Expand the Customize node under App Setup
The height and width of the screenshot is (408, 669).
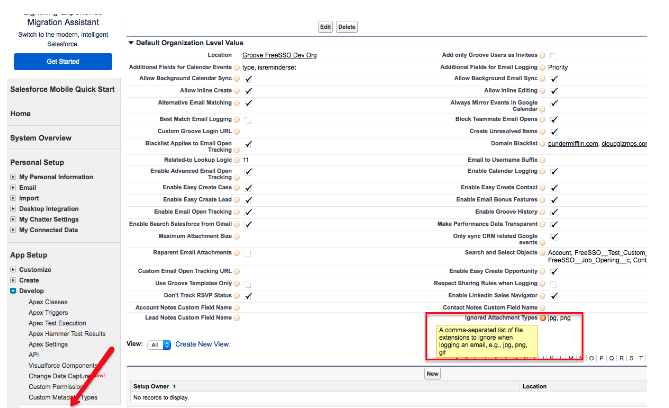(13, 270)
